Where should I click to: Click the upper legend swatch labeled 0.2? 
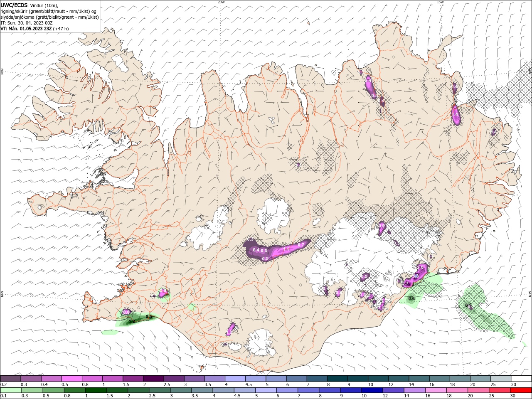tap(11, 379)
